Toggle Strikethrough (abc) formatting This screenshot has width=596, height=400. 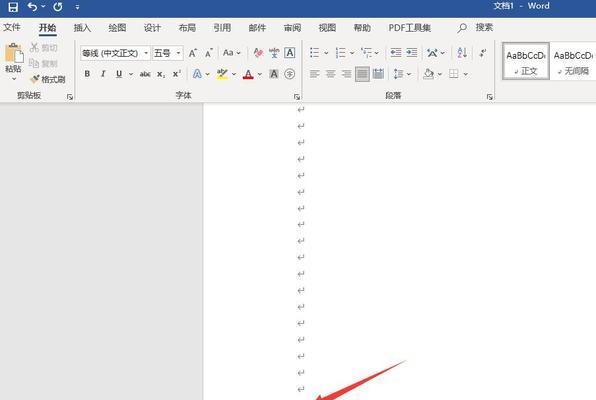click(145, 74)
